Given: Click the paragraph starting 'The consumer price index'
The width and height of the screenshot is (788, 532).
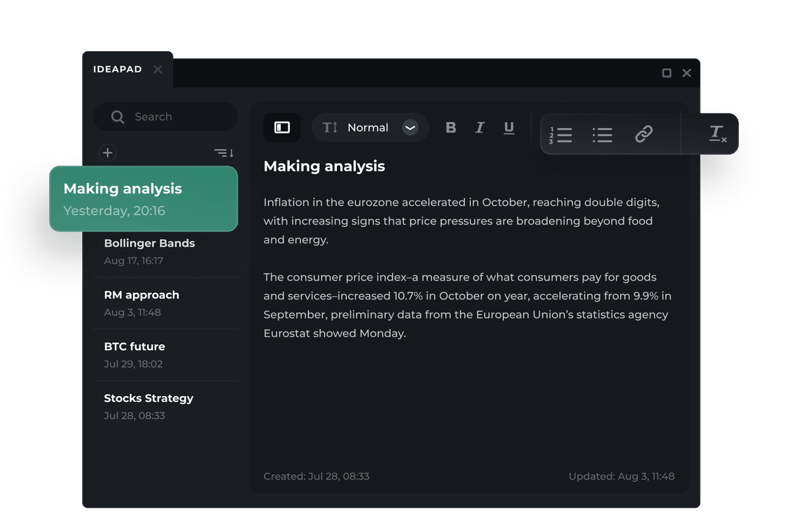Looking at the screenshot, I should (468, 305).
